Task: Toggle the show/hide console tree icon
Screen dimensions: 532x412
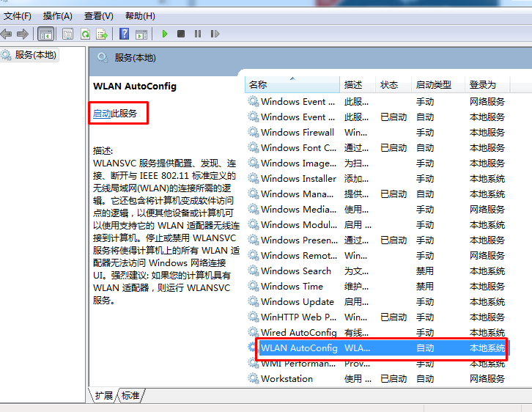Action: 45,34
